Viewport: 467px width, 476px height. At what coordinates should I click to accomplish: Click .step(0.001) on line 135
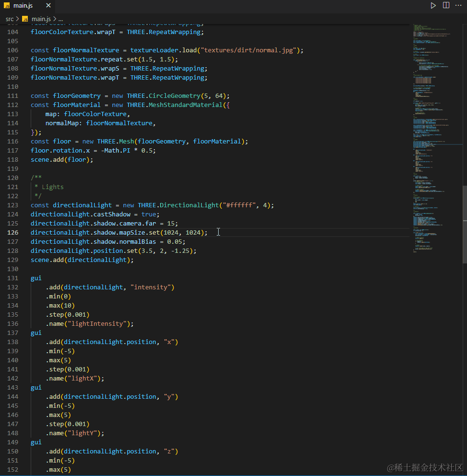click(x=67, y=314)
